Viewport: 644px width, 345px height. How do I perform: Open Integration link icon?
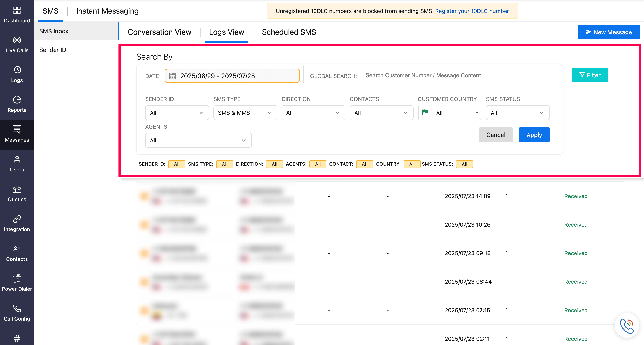[x=17, y=219]
